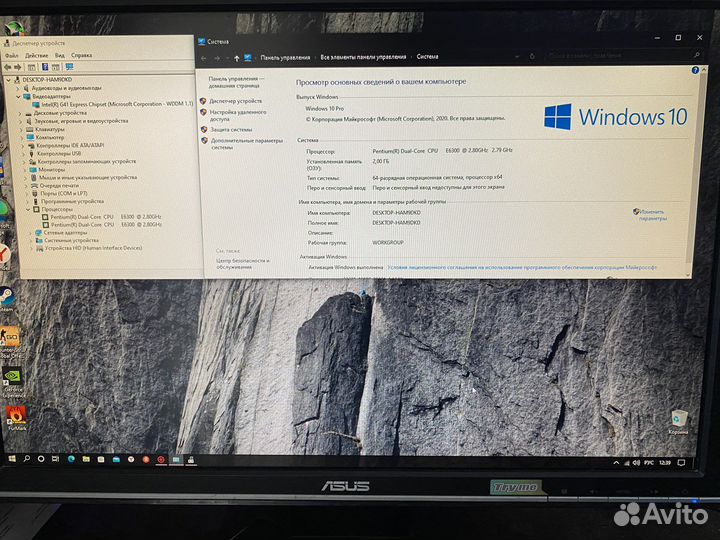Click the up-level arrow in System window
Screen dimensions: 720x540
236,58
